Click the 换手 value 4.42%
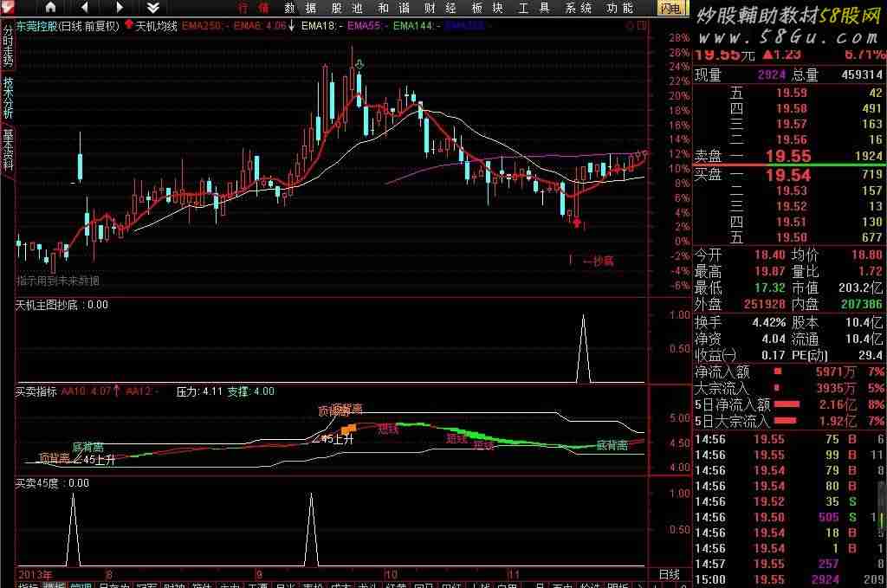The image size is (887, 588). pyautogui.click(x=769, y=323)
